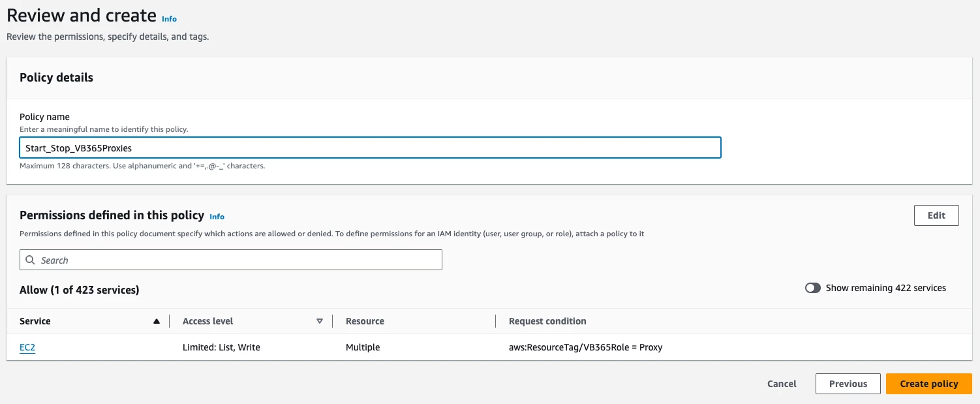Viewport: 980px width, 404px height.
Task: Cancel the policy creation
Action: pos(782,384)
